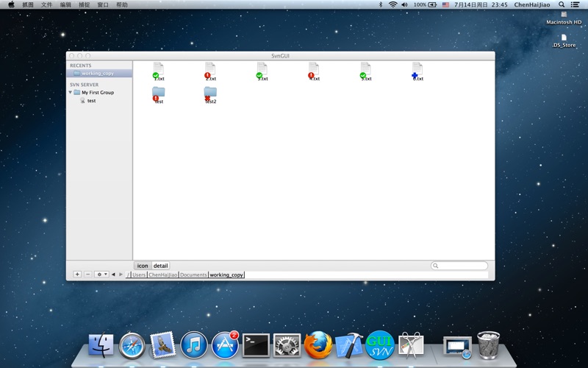The width and height of the screenshot is (588, 368).
Task: Select the test folder in the file view
Action: click(x=159, y=94)
